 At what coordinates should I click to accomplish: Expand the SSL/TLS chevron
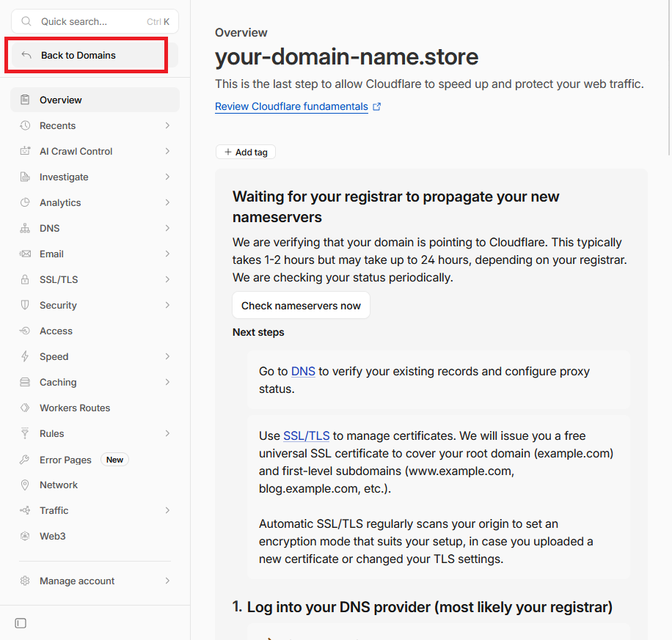click(x=167, y=279)
